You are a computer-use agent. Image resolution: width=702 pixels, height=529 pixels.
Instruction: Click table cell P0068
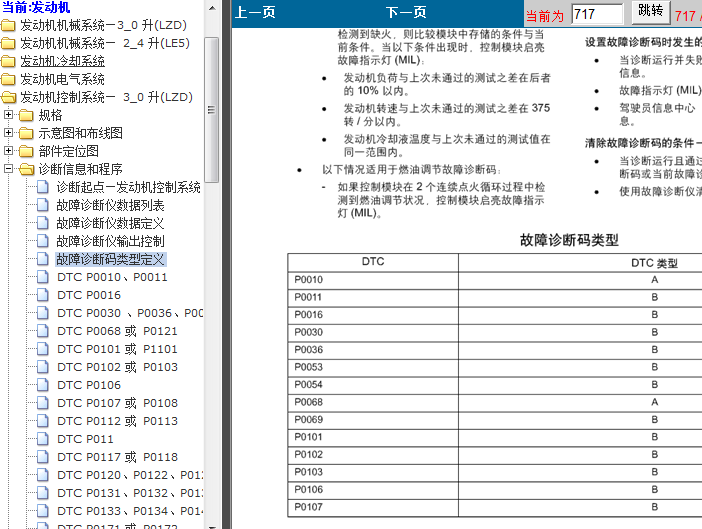(x=372, y=402)
